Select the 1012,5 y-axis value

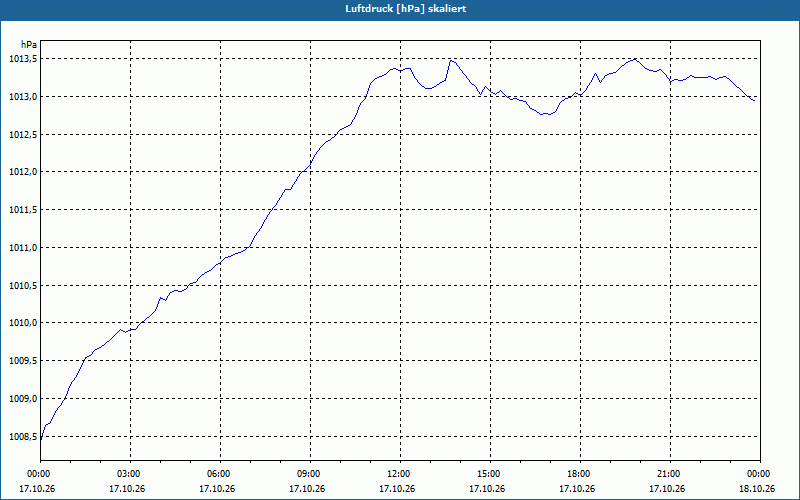pos(23,134)
